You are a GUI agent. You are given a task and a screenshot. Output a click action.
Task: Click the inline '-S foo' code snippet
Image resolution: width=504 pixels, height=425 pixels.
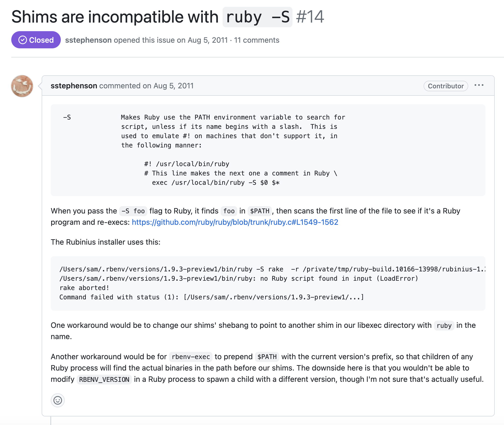coord(133,211)
